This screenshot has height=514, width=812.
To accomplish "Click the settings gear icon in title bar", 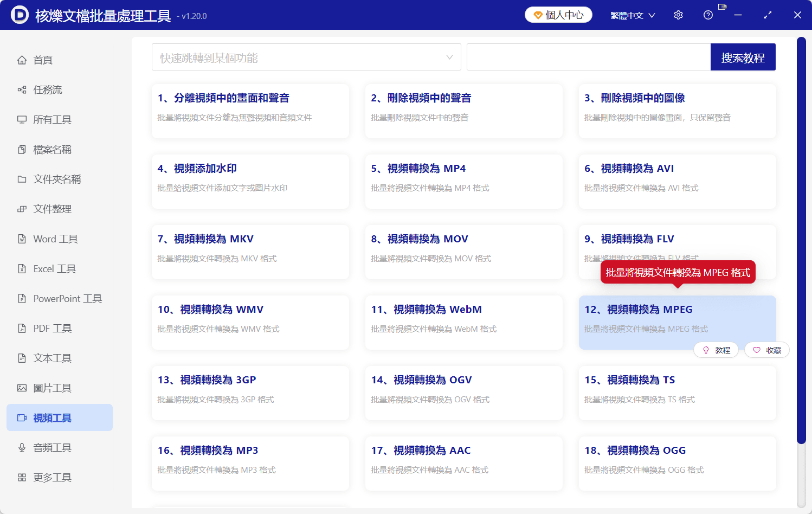I will (x=678, y=15).
